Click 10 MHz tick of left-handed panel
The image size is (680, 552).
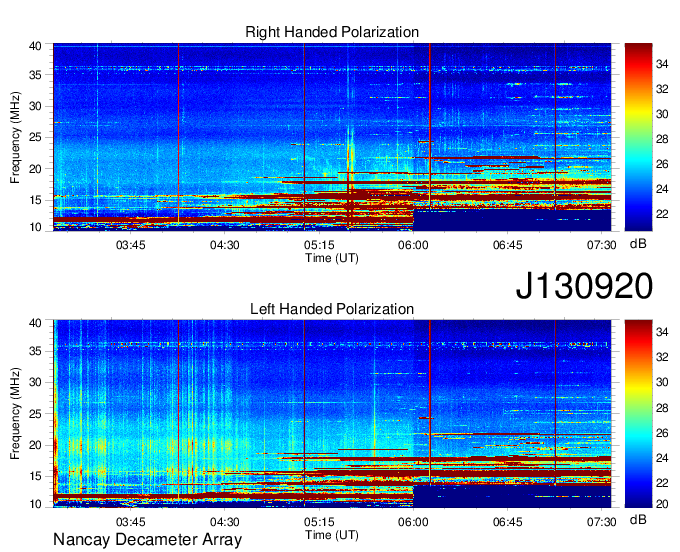(35, 504)
